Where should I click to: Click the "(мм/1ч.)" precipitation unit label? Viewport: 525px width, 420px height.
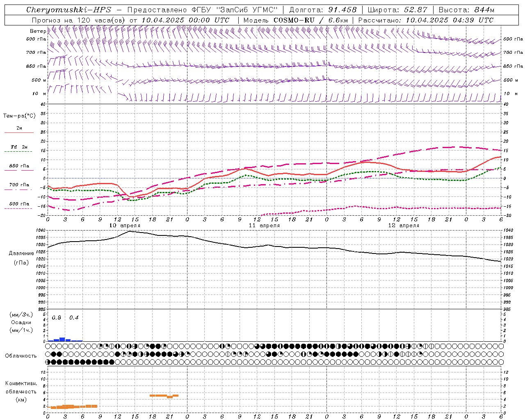click(x=21, y=330)
